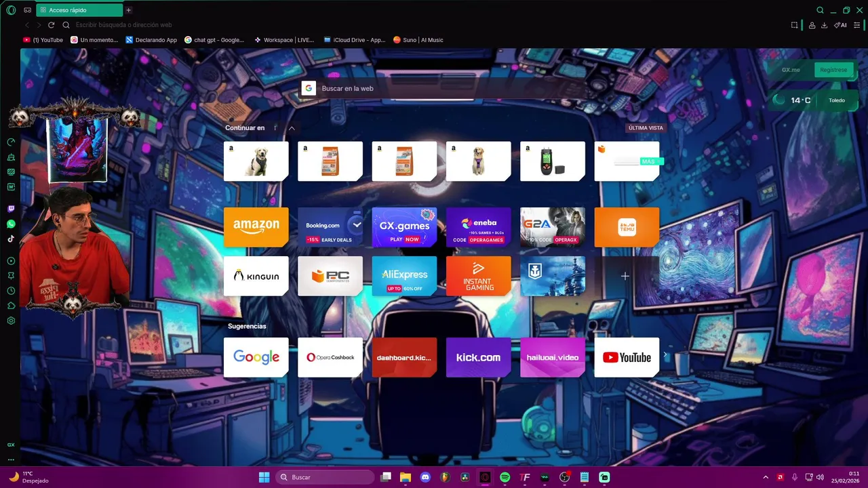868x488 pixels.
Task: Open GX Control speedometer icon in sidebar
Action: pos(11,142)
